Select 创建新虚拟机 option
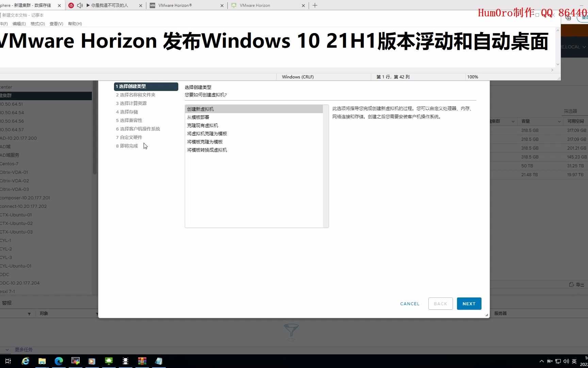Image resolution: width=588 pixels, height=368 pixels. [254, 109]
